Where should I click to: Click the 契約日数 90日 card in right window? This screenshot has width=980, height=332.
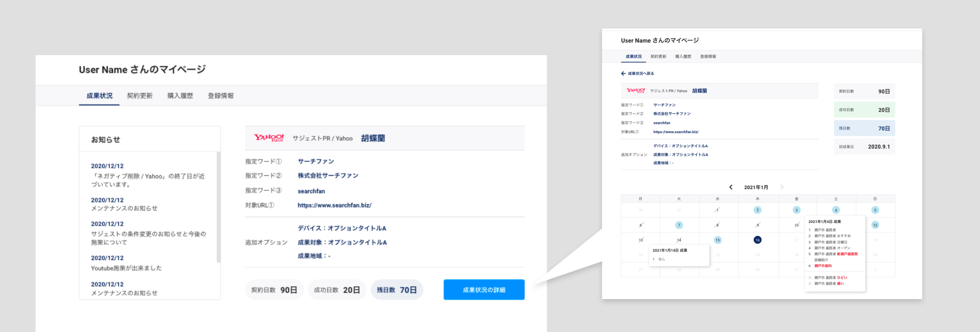click(864, 91)
